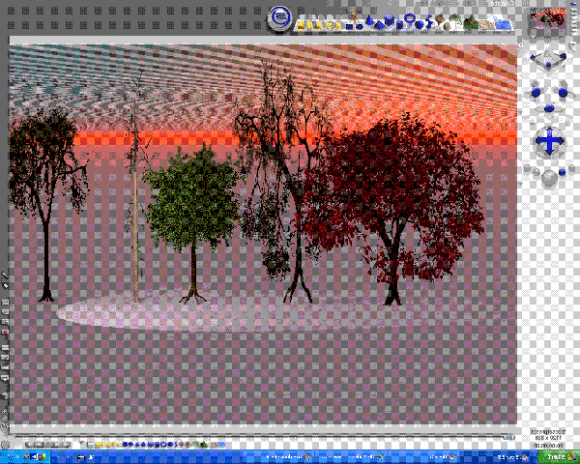This screenshot has height=464, width=580.
Task: Click the large grey Render sphere button
Action: pyautogui.click(x=549, y=178)
